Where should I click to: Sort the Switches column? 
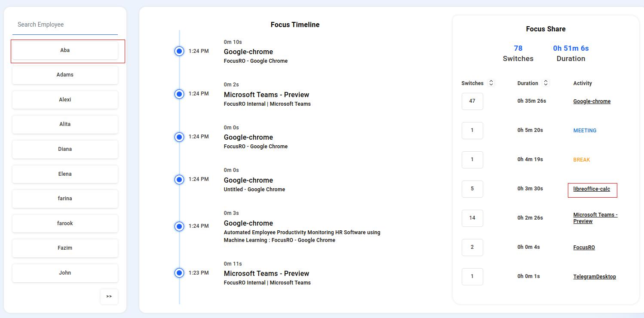click(x=491, y=83)
